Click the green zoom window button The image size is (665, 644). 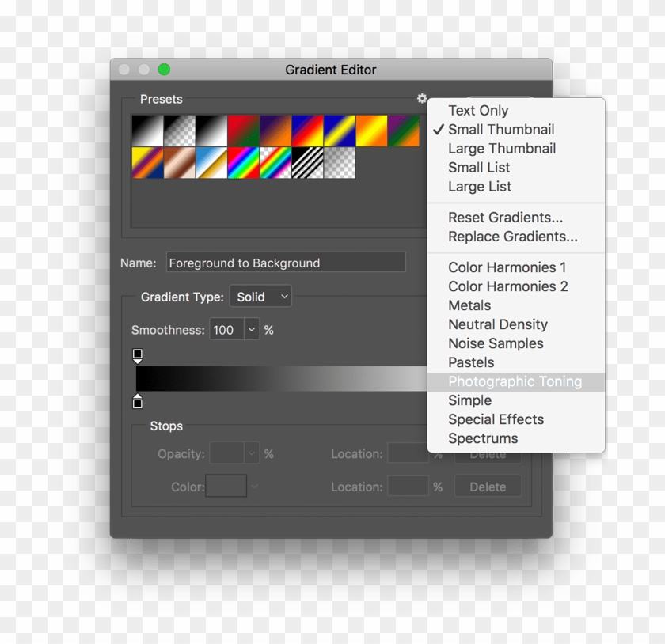tap(164, 70)
